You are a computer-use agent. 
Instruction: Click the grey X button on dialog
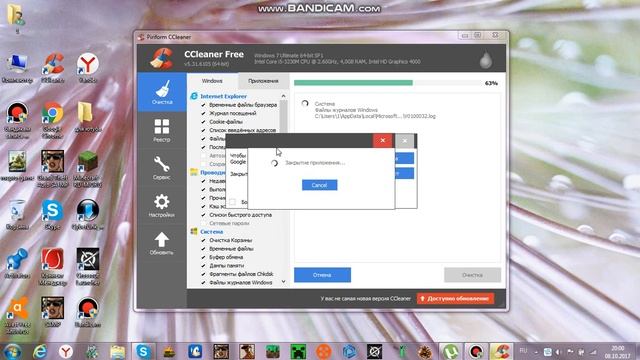(405, 141)
